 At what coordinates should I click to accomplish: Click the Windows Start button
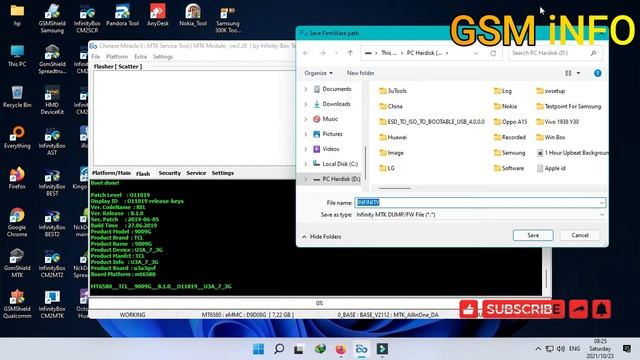(258, 349)
